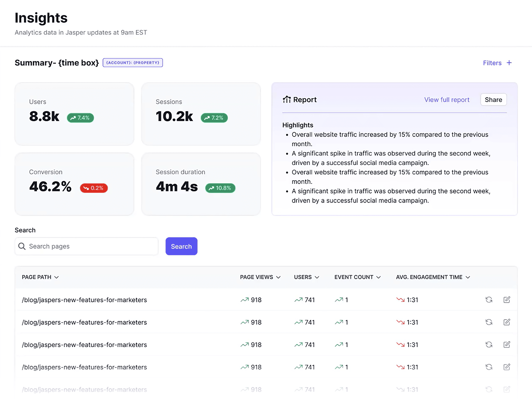The height and width of the screenshot is (403, 532).
Task: Click the plus icon next to Filters
Action: click(x=509, y=63)
